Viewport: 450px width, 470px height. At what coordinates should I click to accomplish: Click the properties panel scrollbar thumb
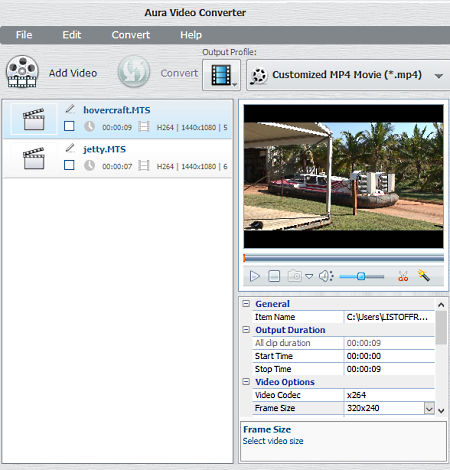[x=441, y=328]
